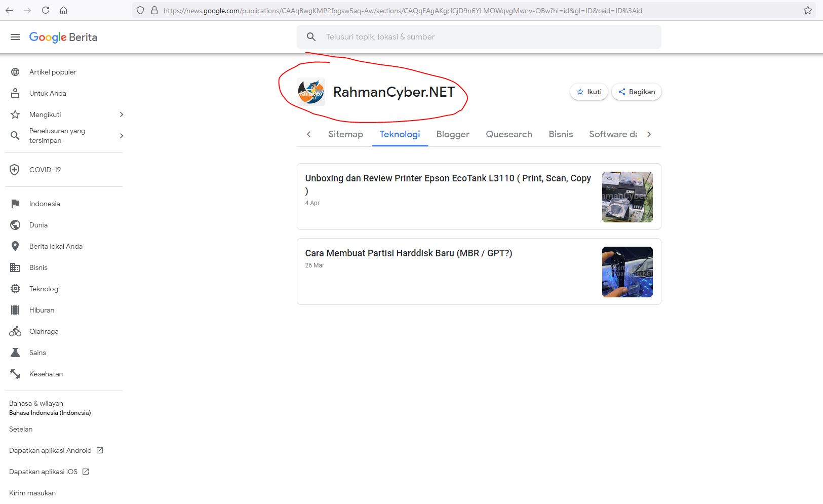The image size is (823, 504).
Task: Open Dapatkan aplikasi iOS link
Action: (49, 472)
